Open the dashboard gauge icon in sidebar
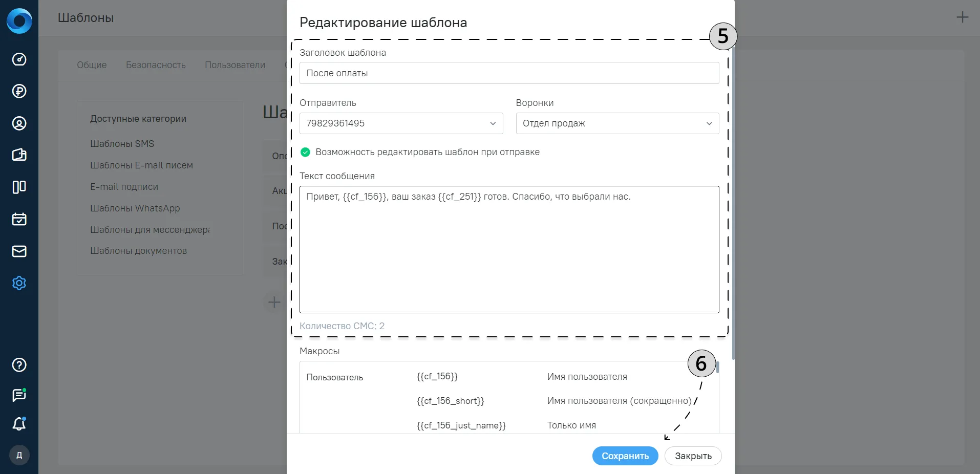The height and width of the screenshot is (474, 980). (19, 59)
